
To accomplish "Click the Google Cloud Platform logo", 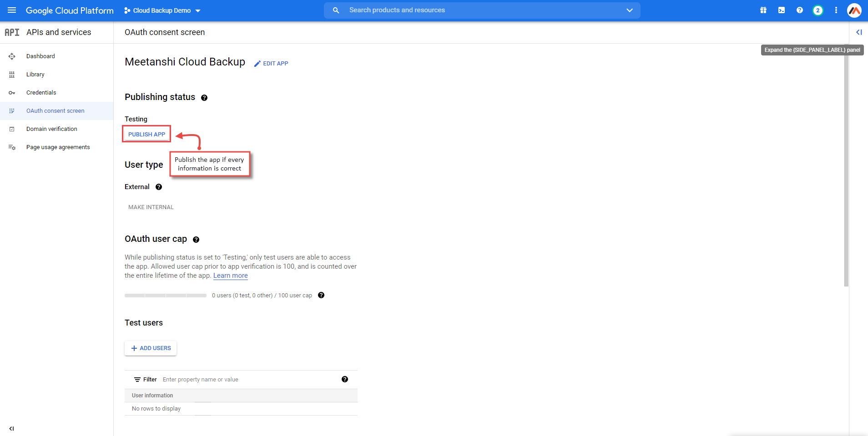I will coord(70,10).
